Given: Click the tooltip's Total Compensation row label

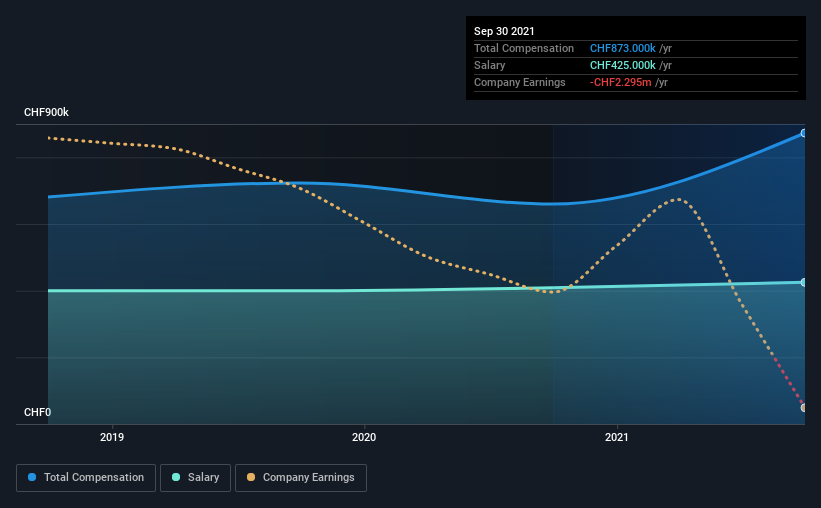Looking at the screenshot, I should pos(524,48).
